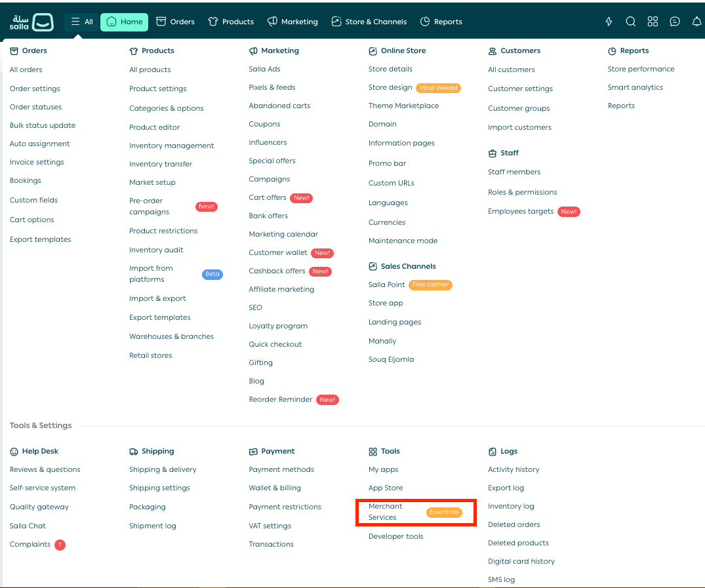Viewport: 705px width, 588px height.
Task: View Activity history log
Action: [514, 469]
